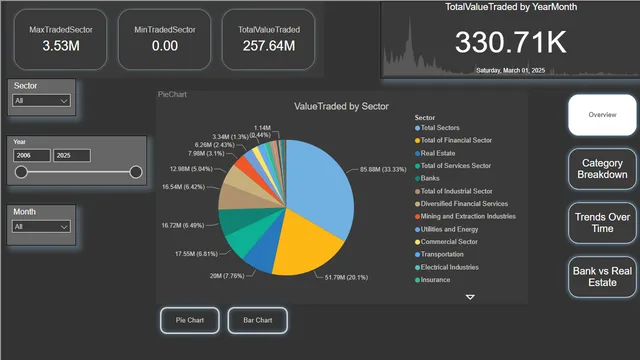
Task: Select Mining and Extraction Industries legend marker
Action: [417, 217]
